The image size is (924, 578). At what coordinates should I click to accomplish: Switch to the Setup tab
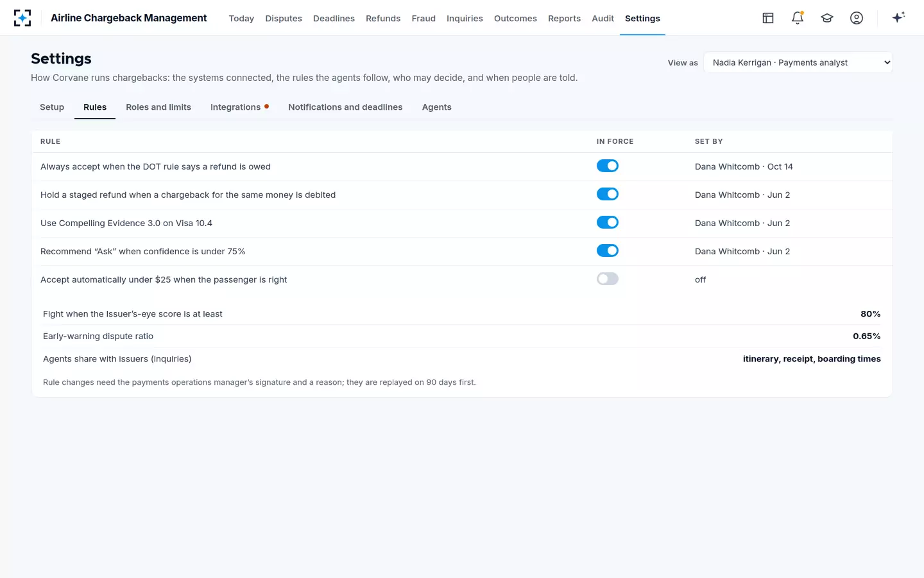[52, 107]
